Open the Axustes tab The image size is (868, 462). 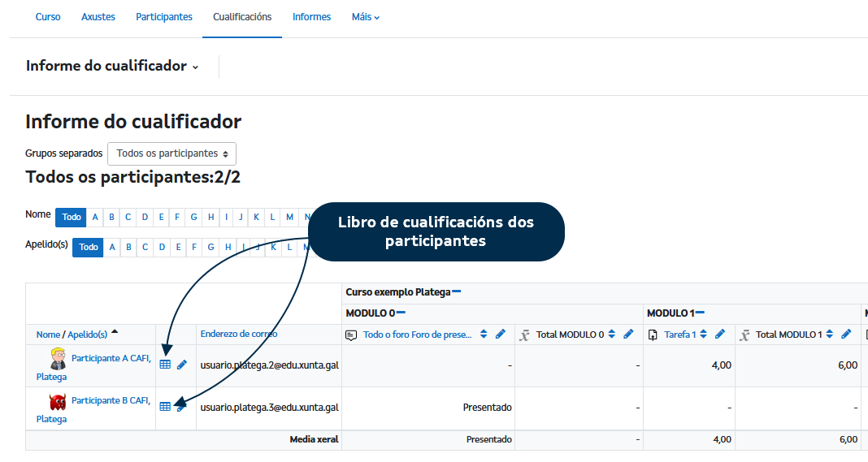point(98,17)
